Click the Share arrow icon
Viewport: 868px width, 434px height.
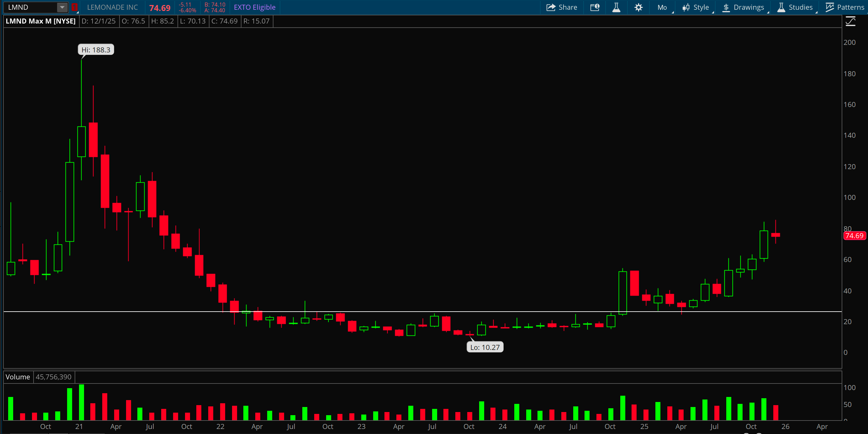click(x=551, y=8)
